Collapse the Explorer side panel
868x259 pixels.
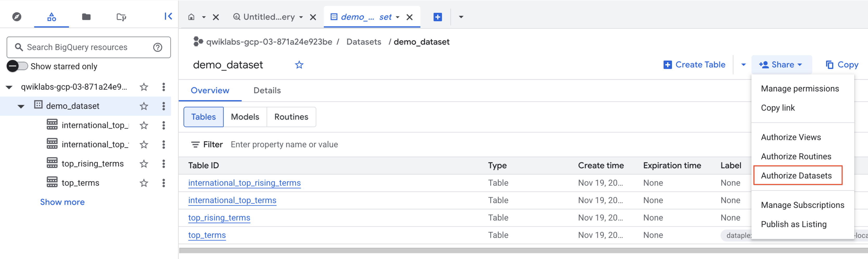coord(168,16)
